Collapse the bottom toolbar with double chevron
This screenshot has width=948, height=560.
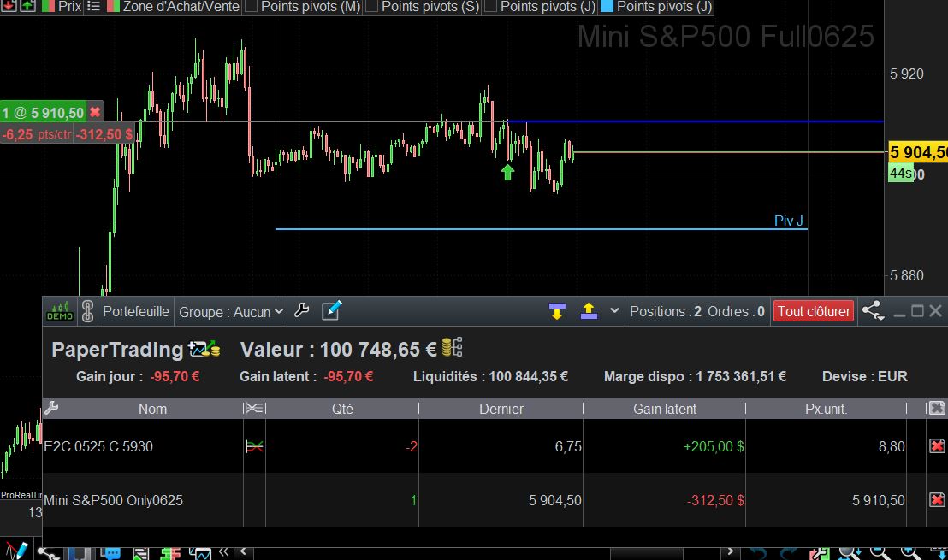[x=223, y=551]
